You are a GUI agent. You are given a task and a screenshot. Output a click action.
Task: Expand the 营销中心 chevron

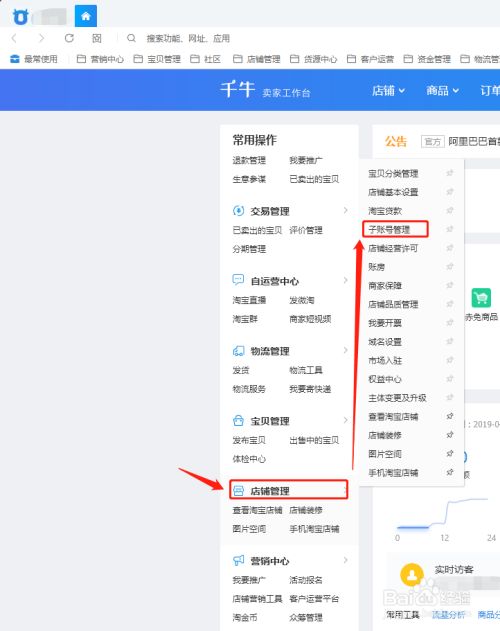(x=345, y=560)
